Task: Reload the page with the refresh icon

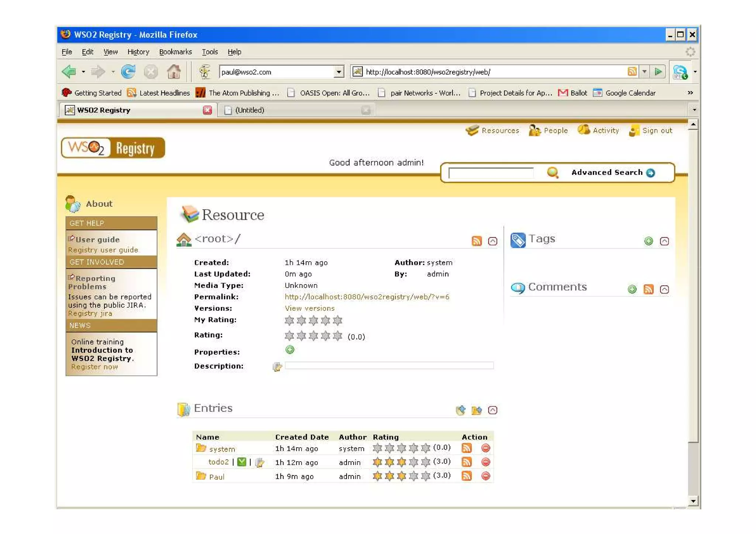Action: pos(128,72)
